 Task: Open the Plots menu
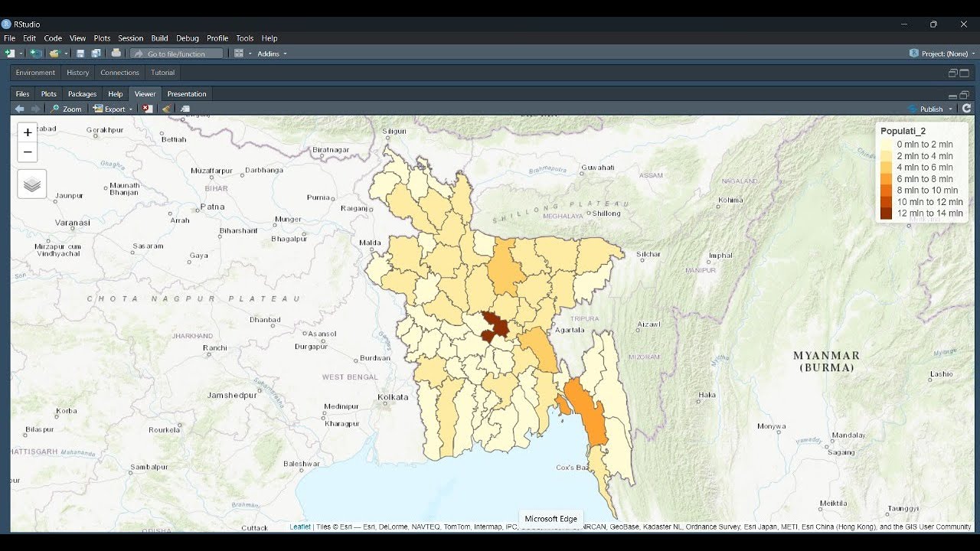point(103,38)
